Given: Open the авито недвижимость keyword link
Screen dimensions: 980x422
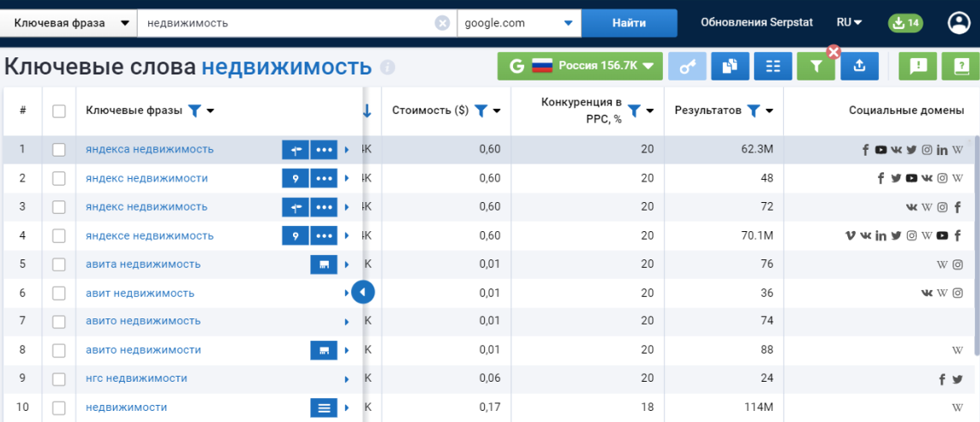Looking at the screenshot, I should [x=143, y=321].
